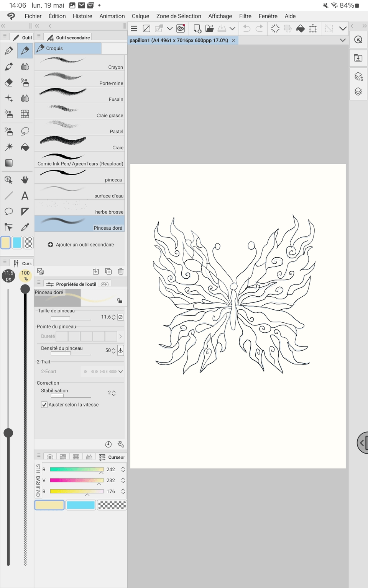
Task: Open the Calque menu
Action: pos(140,16)
